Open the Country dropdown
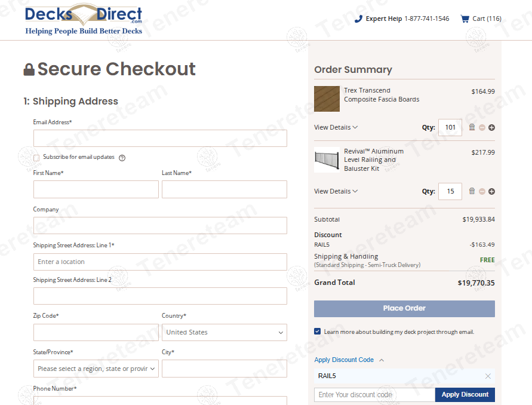This screenshot has width=532, height=405. click(224, 332)
